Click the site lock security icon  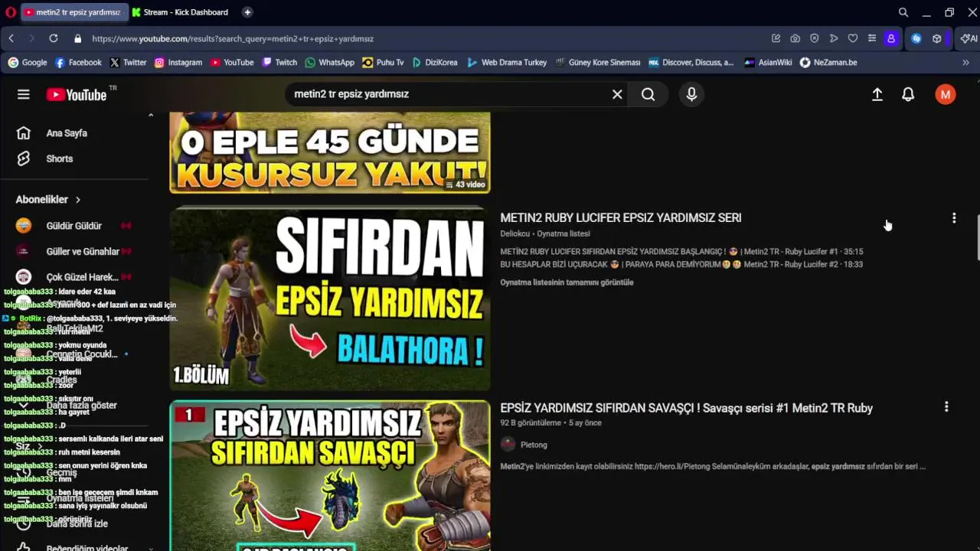(x=77, y=38)
